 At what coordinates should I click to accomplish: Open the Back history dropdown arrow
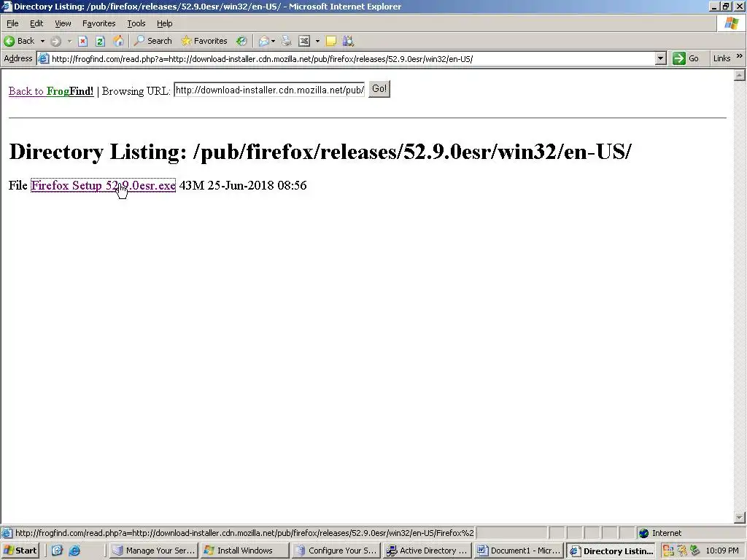[x=42, y=41]
